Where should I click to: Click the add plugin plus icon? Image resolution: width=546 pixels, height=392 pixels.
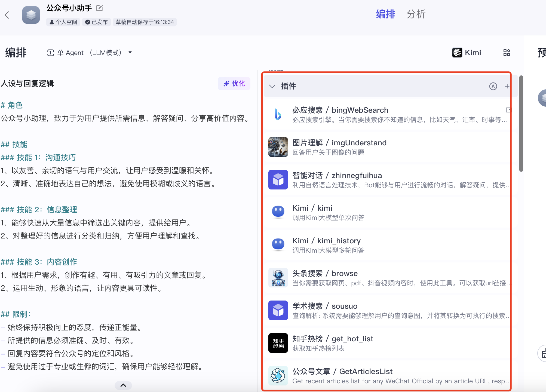coord(507,86)
